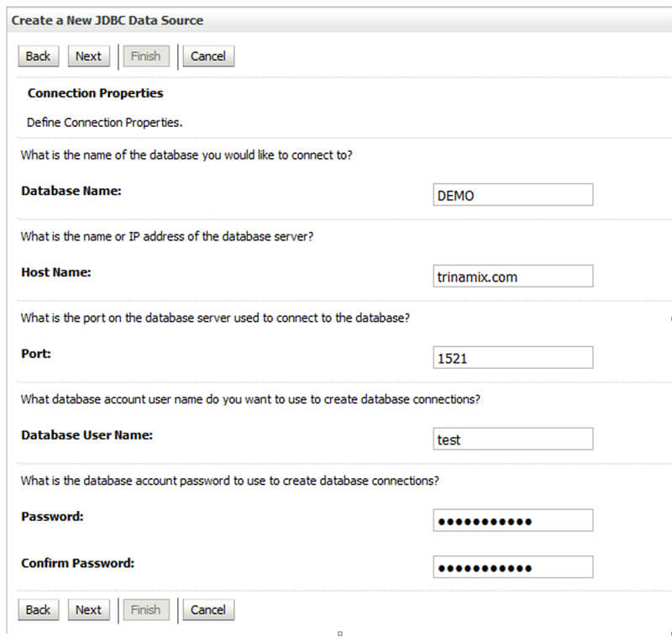
Task: Select the Port field with value 1521
Action: point(512,358)
